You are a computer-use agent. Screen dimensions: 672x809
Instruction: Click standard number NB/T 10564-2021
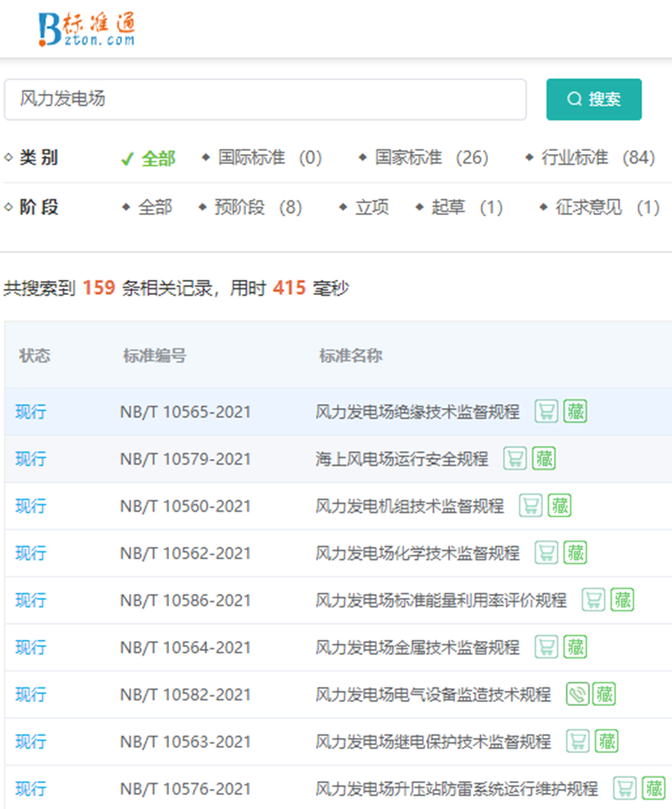(x=186, y=647)
